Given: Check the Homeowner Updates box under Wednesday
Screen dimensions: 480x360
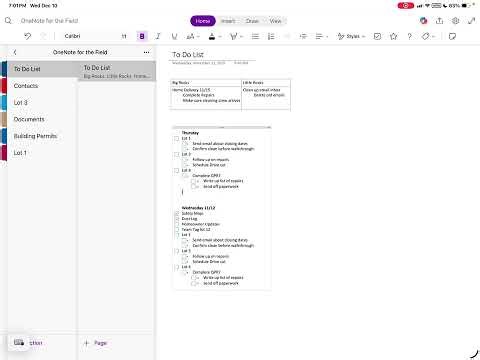Looking at the screenshot, I should 177,224.
